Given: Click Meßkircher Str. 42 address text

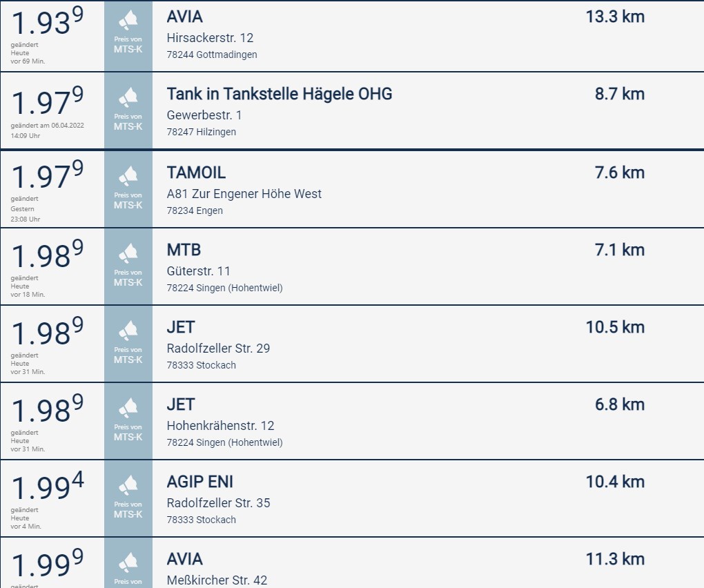Looking at the screenshot, I should [217, 580].
